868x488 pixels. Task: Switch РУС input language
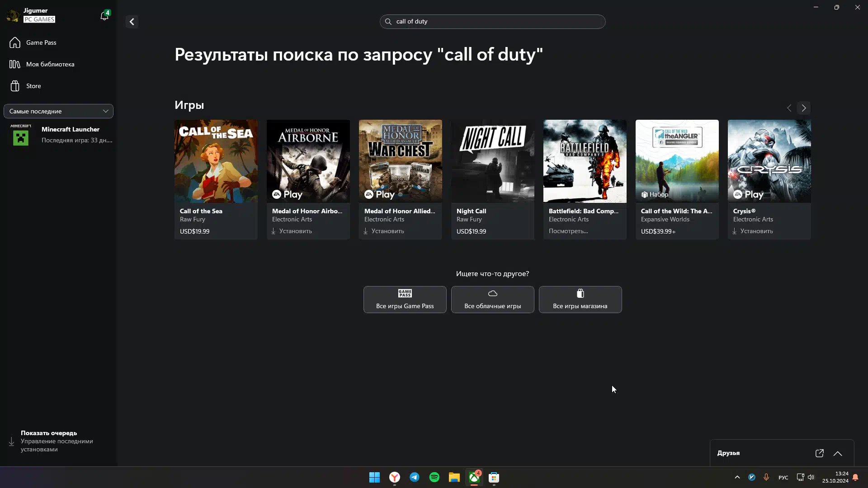(783, 478)
